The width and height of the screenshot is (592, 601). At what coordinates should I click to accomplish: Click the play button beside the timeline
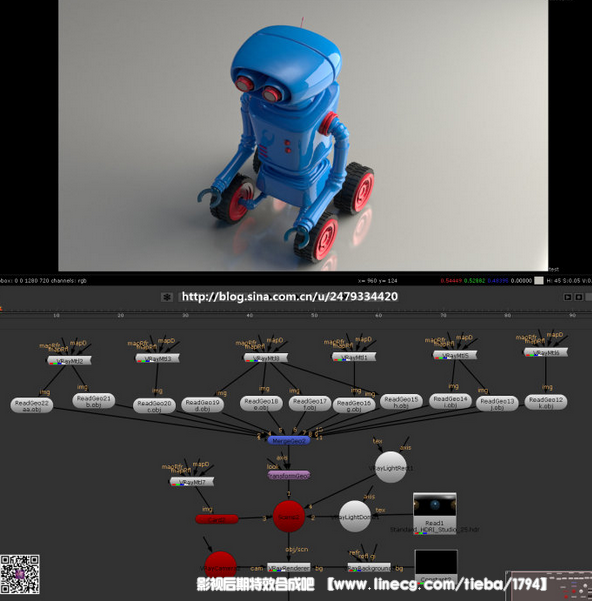(x=567, y=297)
